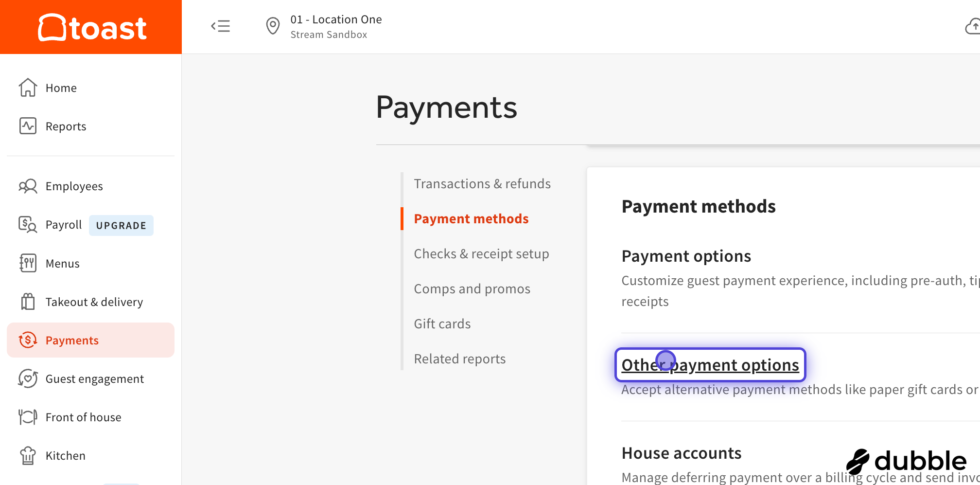The width and height of the screenshot is (980, 485).
Task: Open Payroll in the sidebar
Action: click(x=63, y=225)
